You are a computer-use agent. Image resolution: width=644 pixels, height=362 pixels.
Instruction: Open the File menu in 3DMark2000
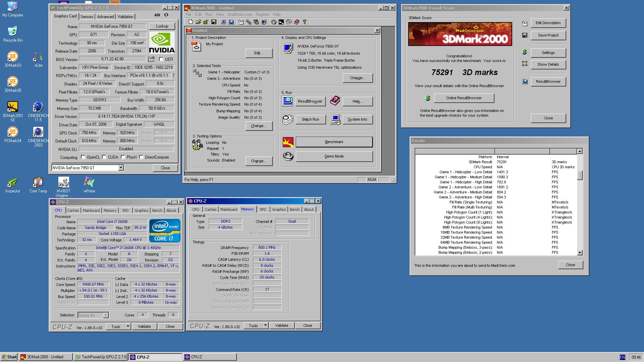189,14
